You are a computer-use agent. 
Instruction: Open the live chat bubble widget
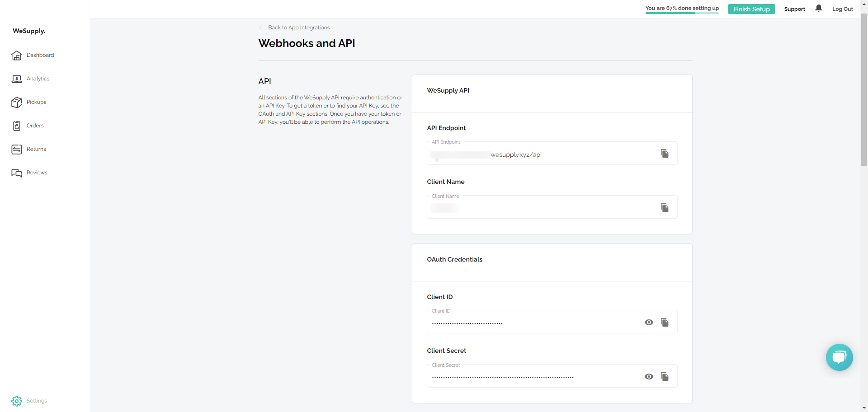[840, 357]
